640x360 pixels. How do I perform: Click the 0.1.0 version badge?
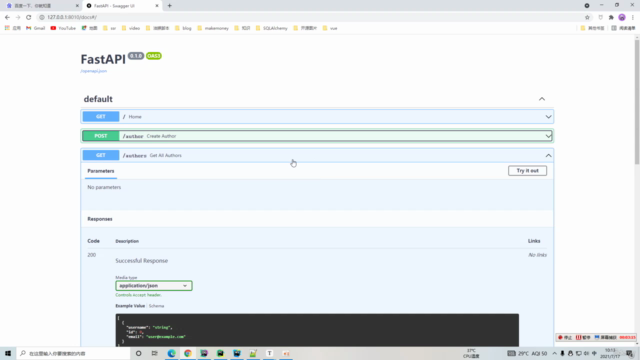point(136,56)
